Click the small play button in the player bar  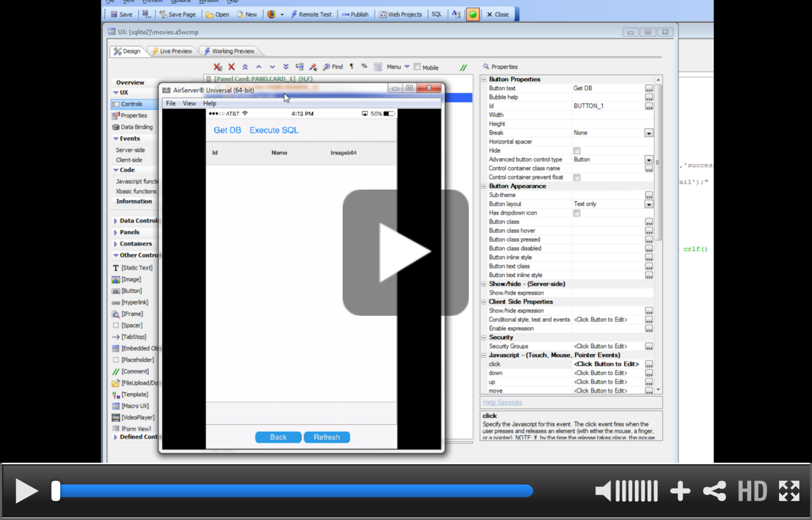click(27, 491)
